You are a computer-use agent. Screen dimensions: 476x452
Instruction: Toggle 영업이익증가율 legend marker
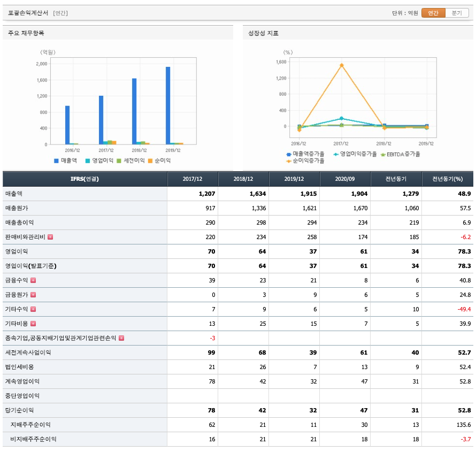click(336, 155)
